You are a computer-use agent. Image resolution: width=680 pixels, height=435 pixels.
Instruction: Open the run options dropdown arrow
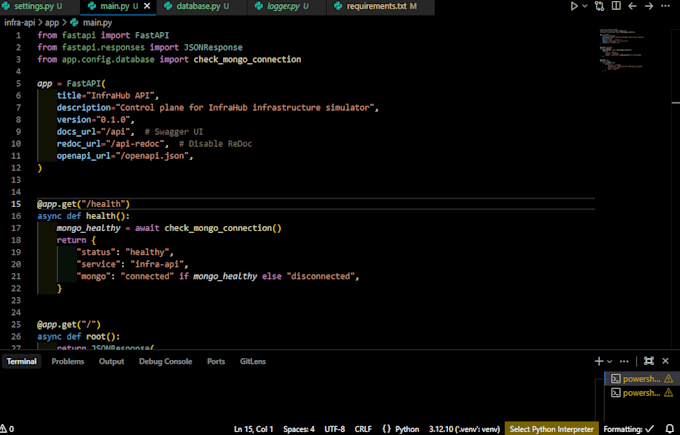tap(585, 6)
